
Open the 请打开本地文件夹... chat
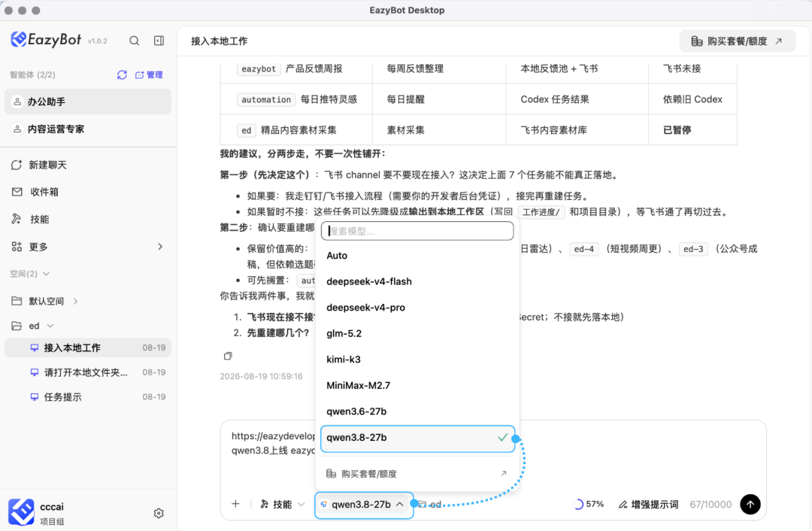tap(88, 372)
